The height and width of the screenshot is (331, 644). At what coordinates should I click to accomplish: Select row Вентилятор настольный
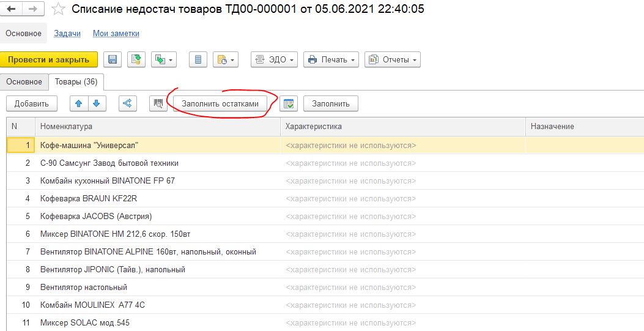[325, 287]
